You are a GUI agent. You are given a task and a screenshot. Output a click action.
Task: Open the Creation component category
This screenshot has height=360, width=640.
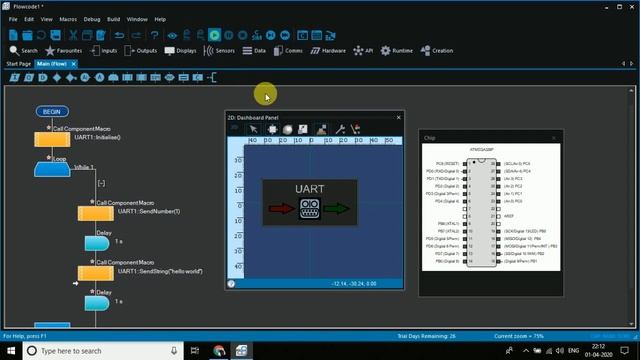click(x=437, y=51)
